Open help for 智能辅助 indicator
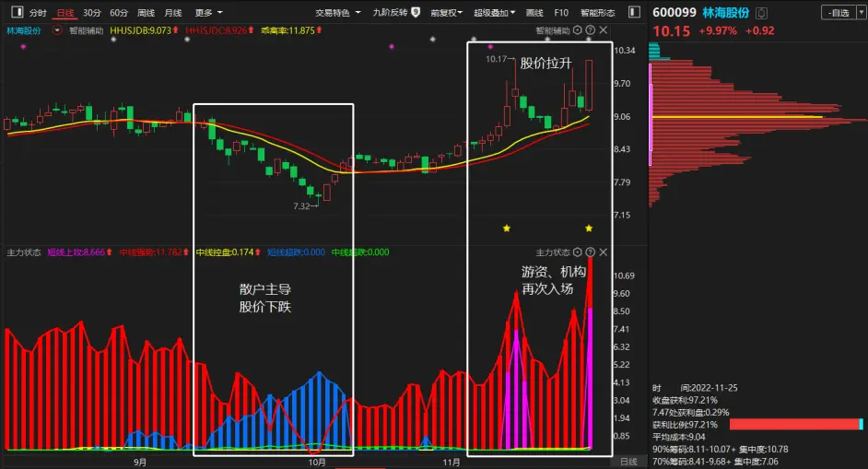Image resolution: width=868 pixels, height=469 pixels. click(x=591, y=29)
